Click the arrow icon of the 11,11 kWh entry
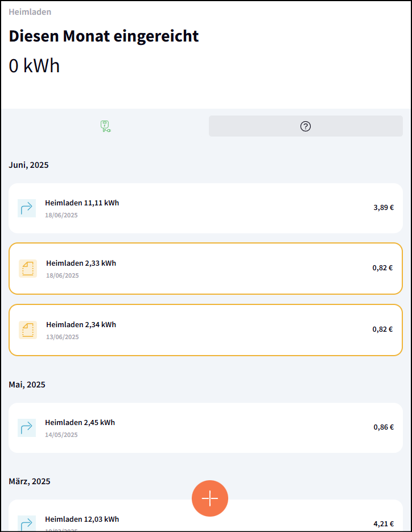This screenshot has height=532, width=412. [27, 208]
